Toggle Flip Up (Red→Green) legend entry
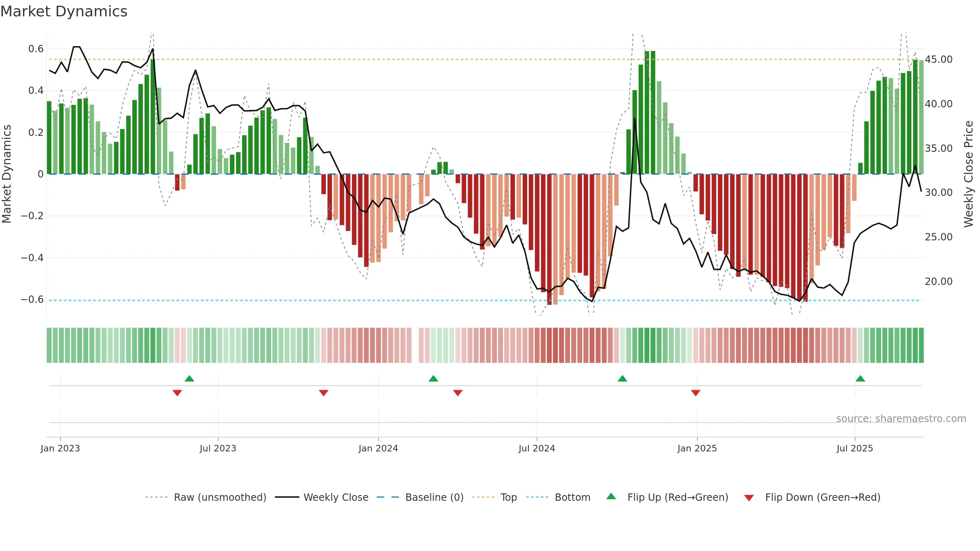980x551 pixels. point(667,497)
